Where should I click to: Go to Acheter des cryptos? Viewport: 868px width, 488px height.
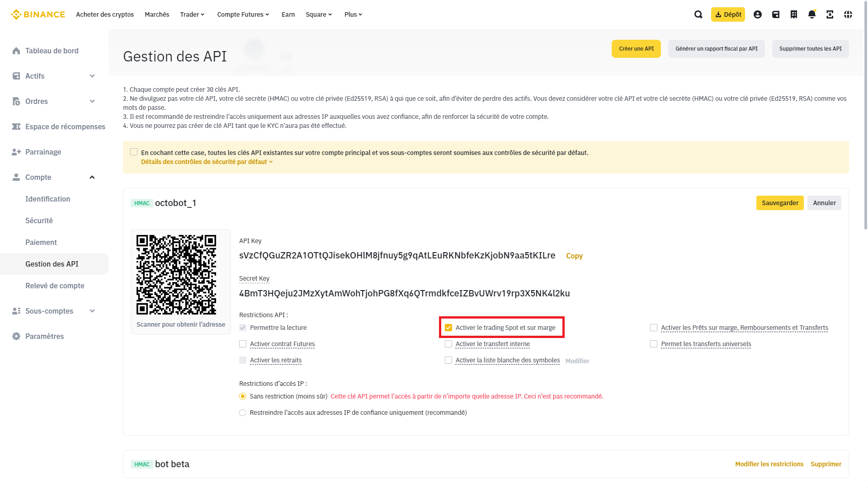tap(105, 14)
